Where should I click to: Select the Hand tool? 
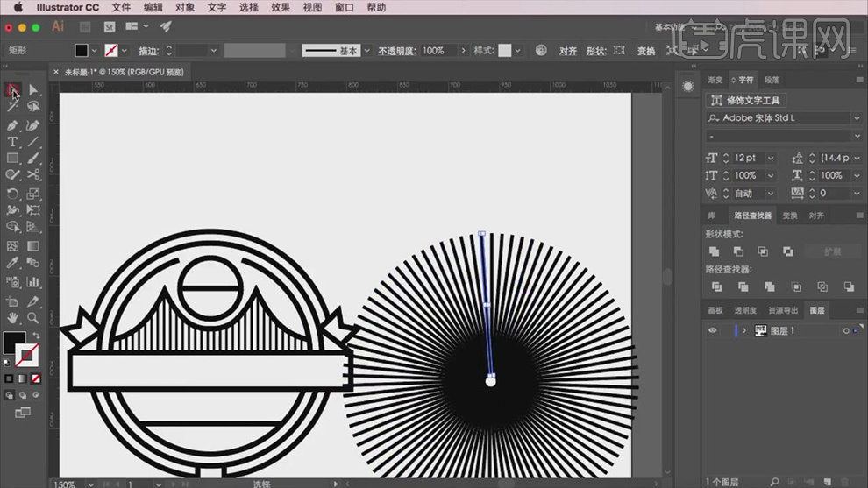click(x=12, y=317)
